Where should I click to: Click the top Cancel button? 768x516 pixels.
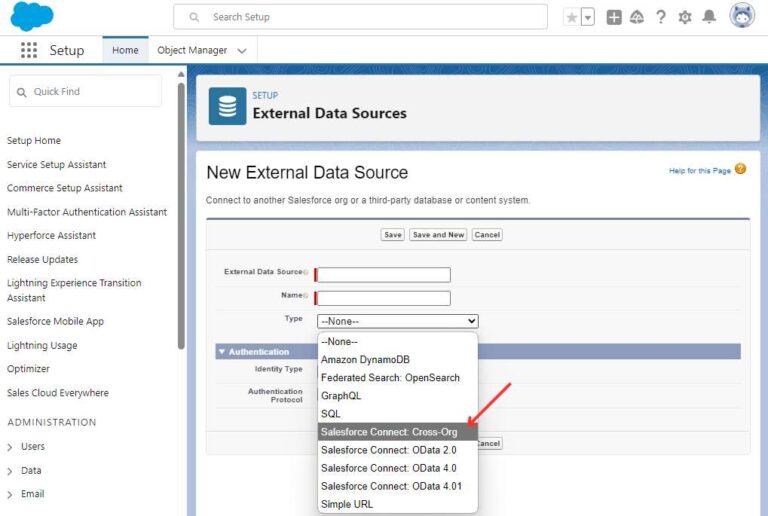tap(487, 235)
